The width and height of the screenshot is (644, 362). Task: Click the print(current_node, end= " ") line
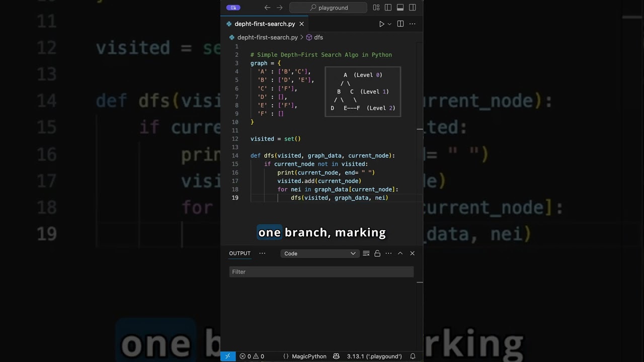coord(326,172)
